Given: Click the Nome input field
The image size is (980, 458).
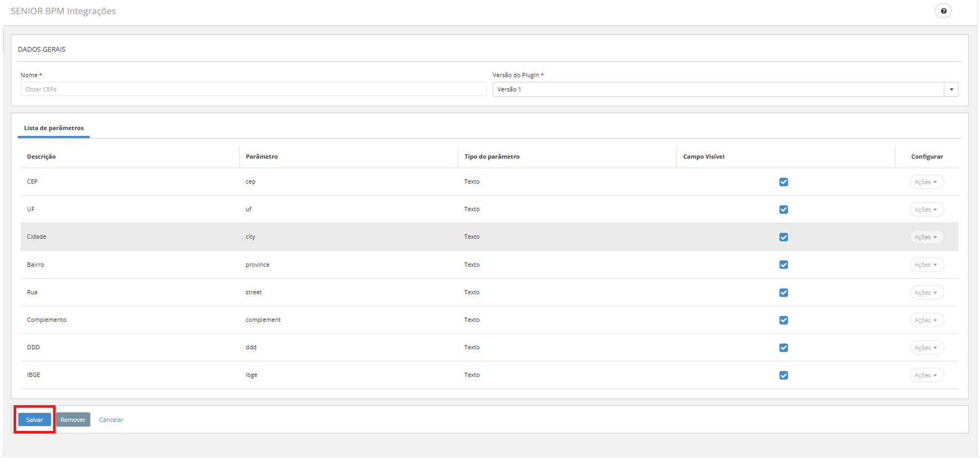Looking at the screenshot, I should (x=253, y=89).
